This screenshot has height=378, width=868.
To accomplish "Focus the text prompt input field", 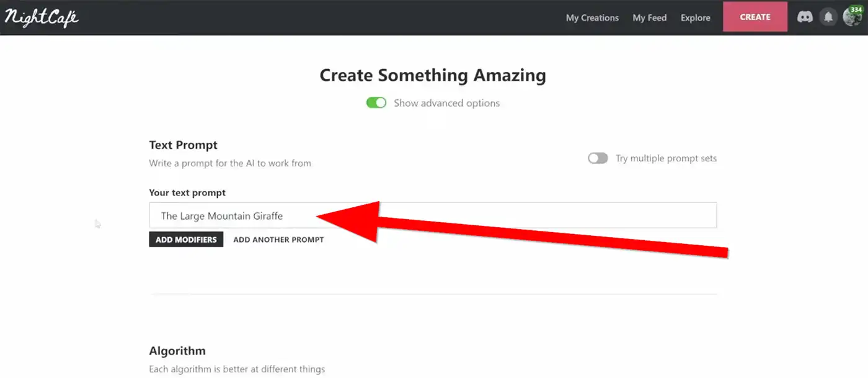I will coord(433,215).
